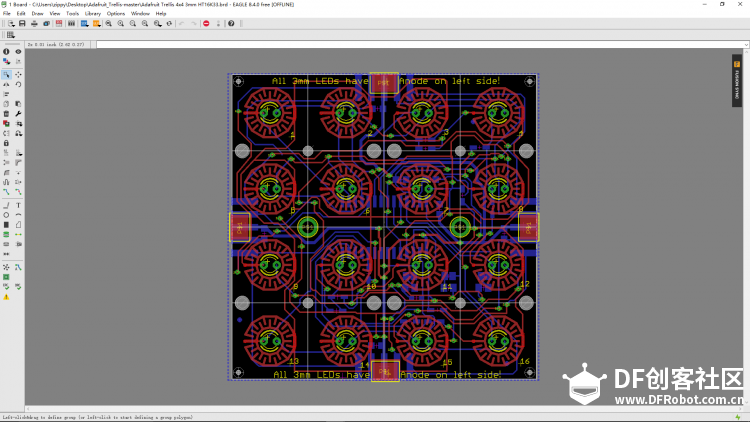Click Zoom to fit icon
Viewport: 750px width, 422px height.
tap(109, 23)
